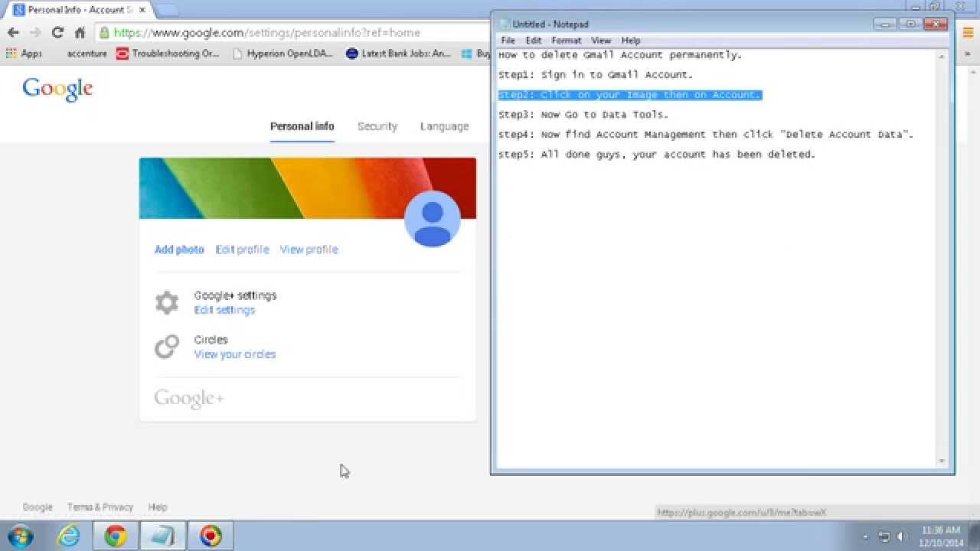
Task: Click the View profile link
Action: pos(309,249)
